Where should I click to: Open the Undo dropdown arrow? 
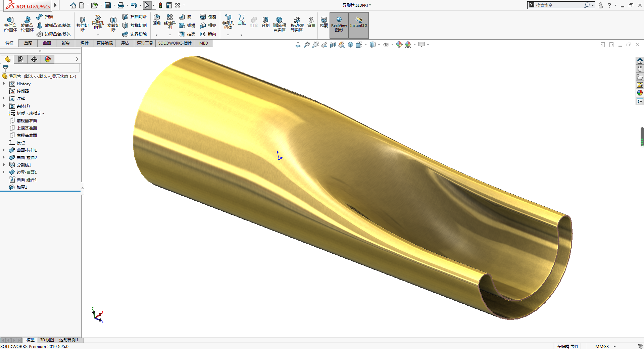(140, 5)
